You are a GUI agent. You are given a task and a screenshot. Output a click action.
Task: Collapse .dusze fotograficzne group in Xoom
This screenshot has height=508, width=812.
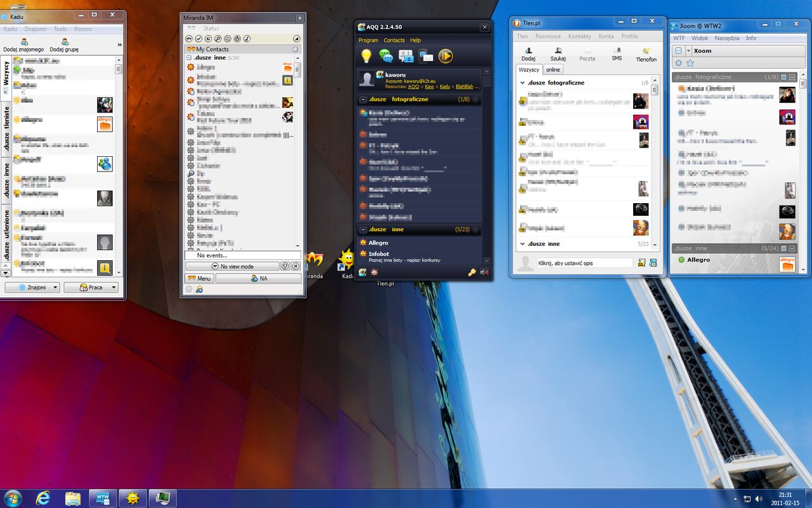pyautogui.click(x=792, y=77)
